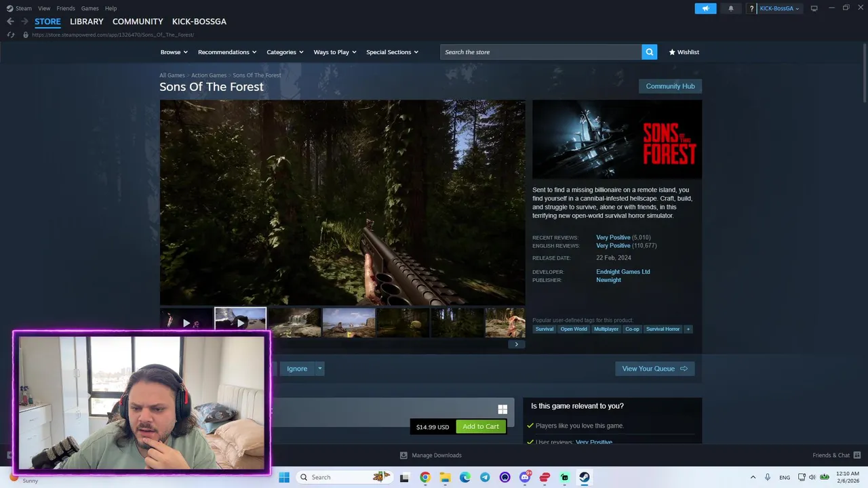This screenshot has height=488, width=868.
Task: Click the Ignore button
Action: click(297, 369)
